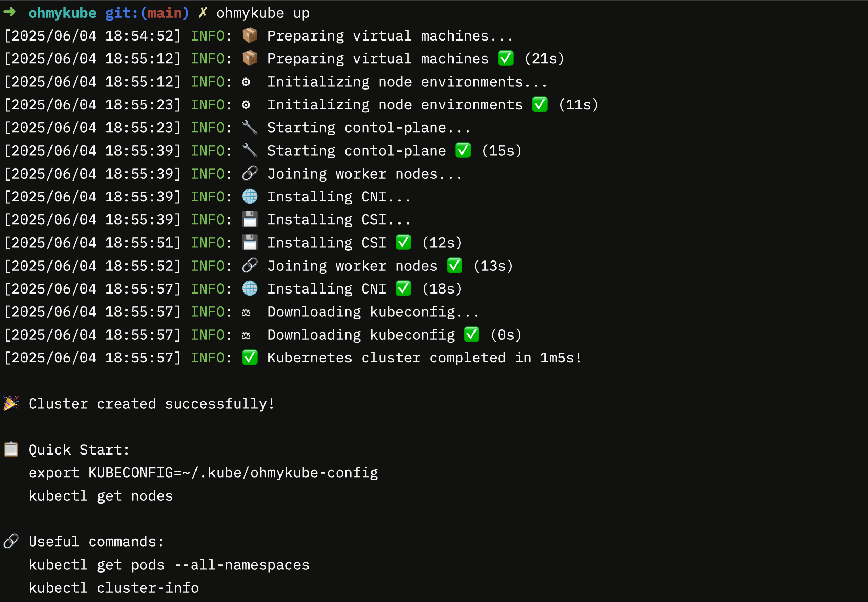The image size is (868, 602).
Task: Click the globe icon beside 'Installing CNI...'
Action: coord(250,197)
